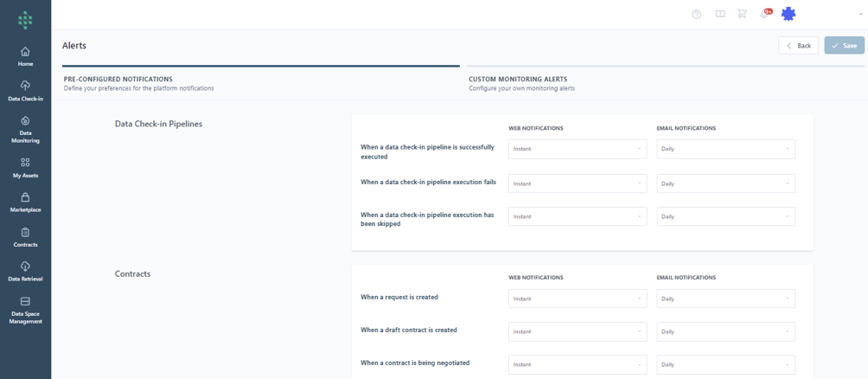Click the Save button
The image size is (868, 379).
tap(844, 45)
